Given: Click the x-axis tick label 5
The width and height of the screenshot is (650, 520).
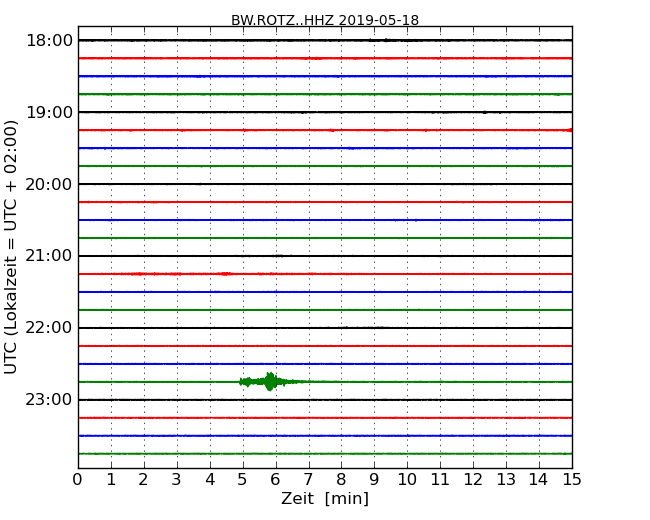Looking at the screenshot, I should 243,480.
